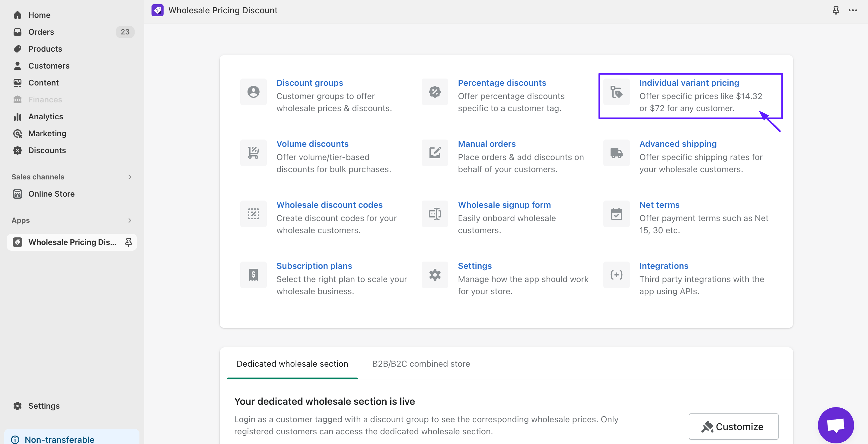Click the Content image icon

point(18,82)
